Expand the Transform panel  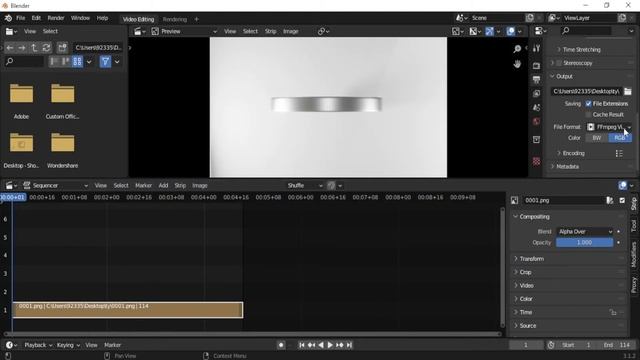(x=531, y=259)
